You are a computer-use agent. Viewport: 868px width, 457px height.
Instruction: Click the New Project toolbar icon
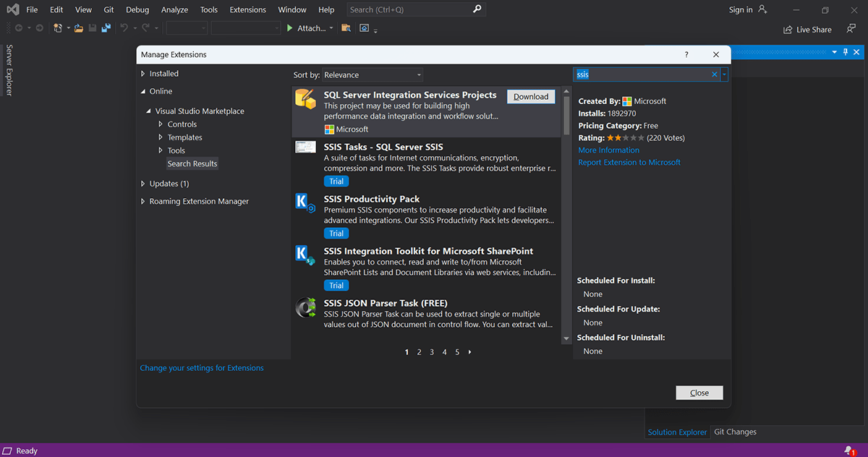tap(59, 27)
